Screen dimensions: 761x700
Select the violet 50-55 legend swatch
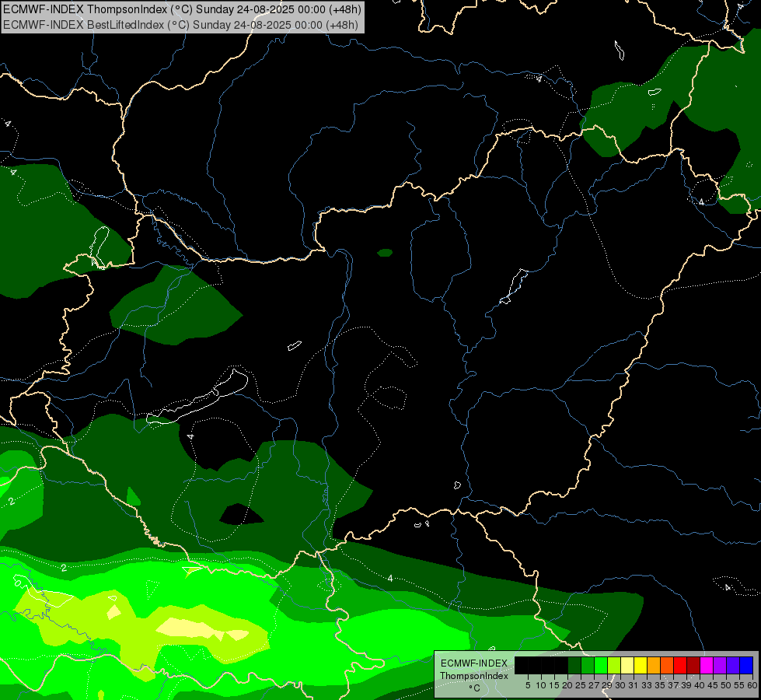[x=733, y=666]
